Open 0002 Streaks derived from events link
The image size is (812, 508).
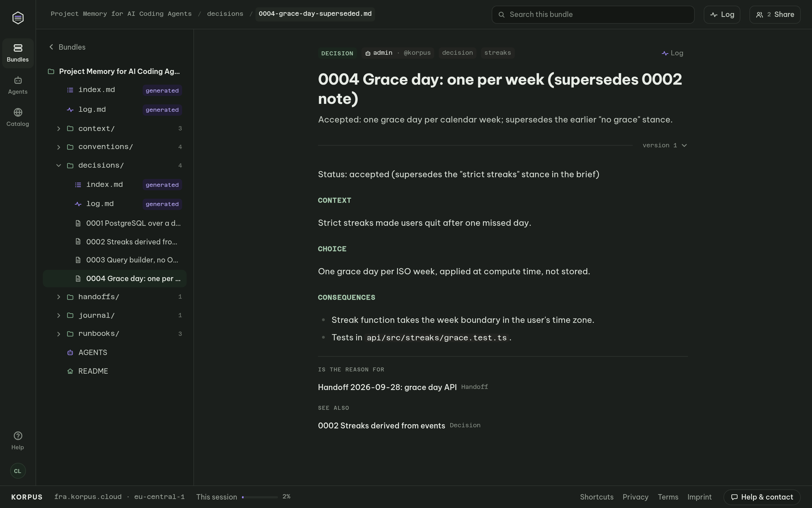[x=381, y=426]
